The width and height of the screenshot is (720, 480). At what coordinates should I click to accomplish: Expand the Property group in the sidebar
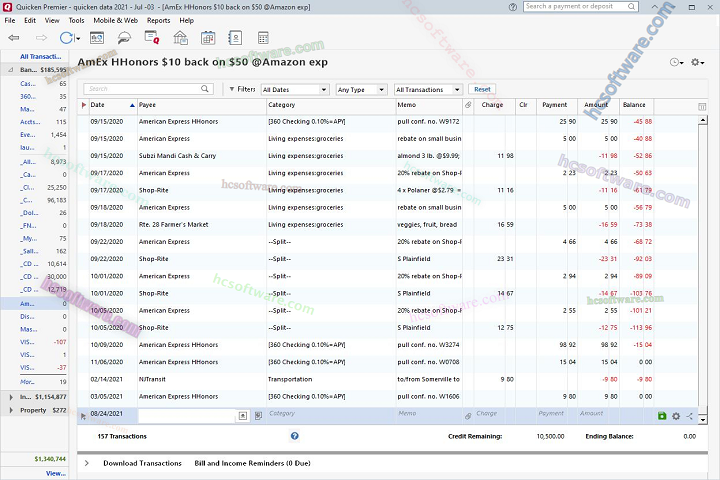(11, 410)
